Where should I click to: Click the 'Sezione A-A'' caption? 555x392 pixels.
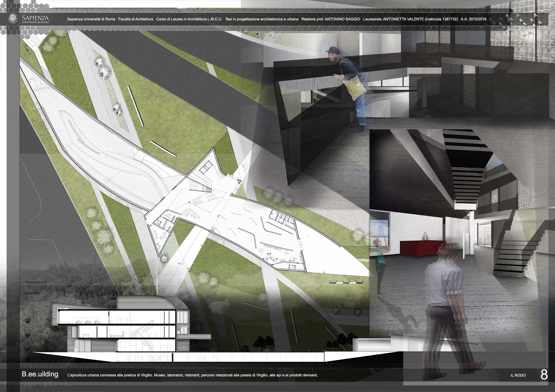coord(33,293)
